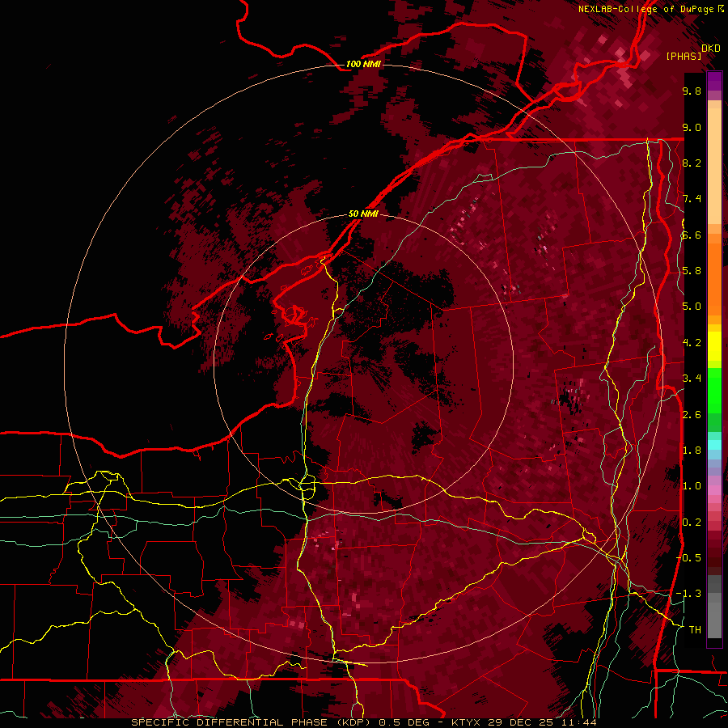The image size is (728, 728).
Task: Pick the pale peach color bar segment
Action: [x=714, y=166]
